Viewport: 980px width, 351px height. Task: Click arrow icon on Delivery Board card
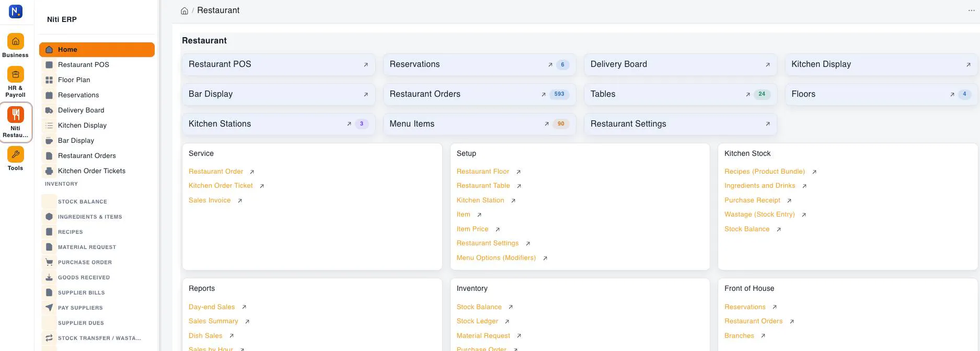click(x=768, y=65)
